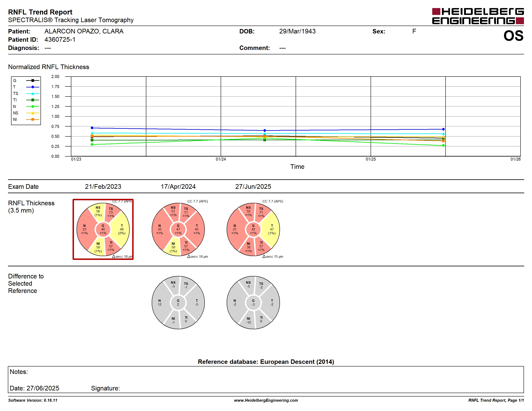
Task: Click inside the Notes field
Action: click(x=266, y=380)
